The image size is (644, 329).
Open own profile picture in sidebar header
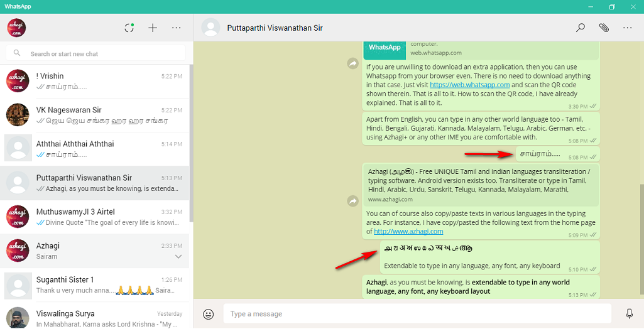(16, 28)
